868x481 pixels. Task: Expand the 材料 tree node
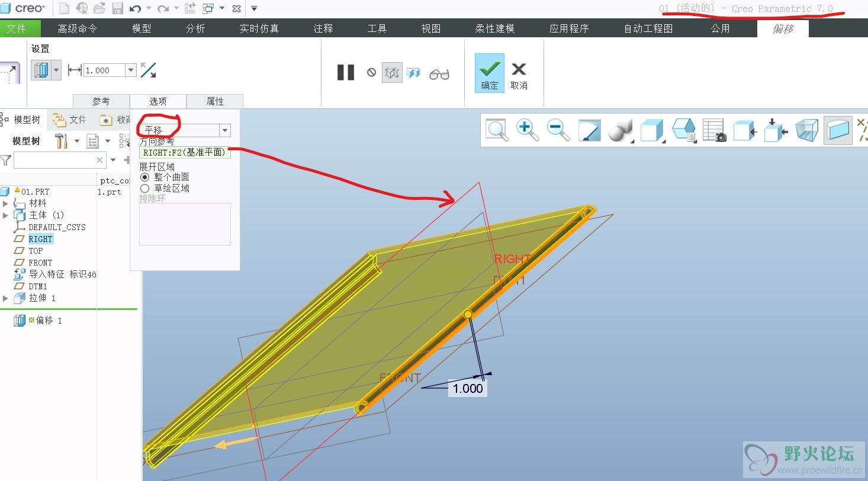coord(5,203)
